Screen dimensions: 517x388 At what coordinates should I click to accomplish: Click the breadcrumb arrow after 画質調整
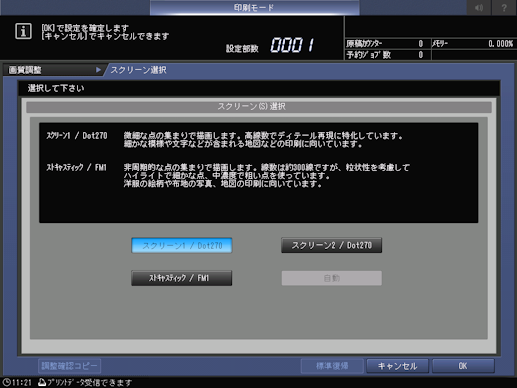pos(98,70)
